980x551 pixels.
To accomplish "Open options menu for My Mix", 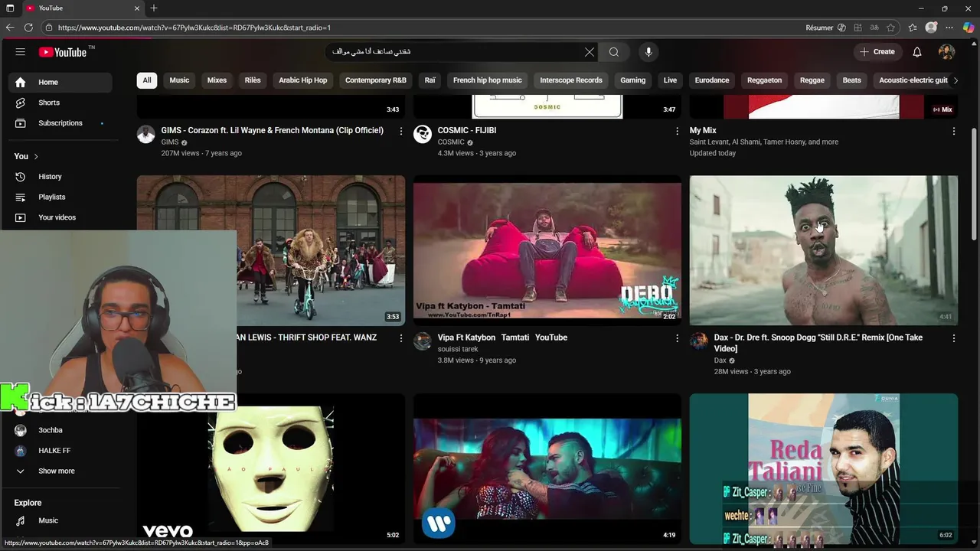I will 953,132.
